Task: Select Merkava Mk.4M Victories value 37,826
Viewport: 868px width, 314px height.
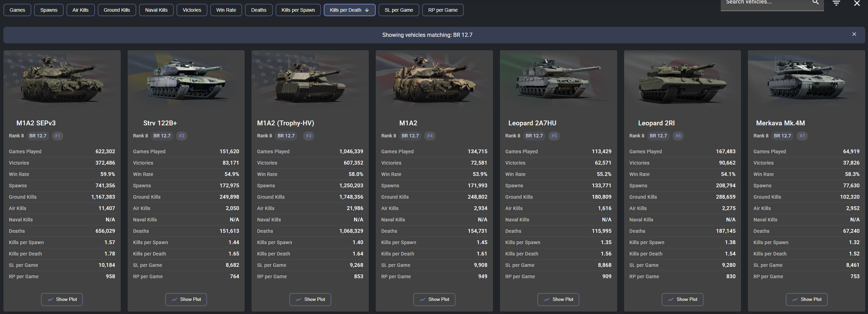Action: [851, 163]
